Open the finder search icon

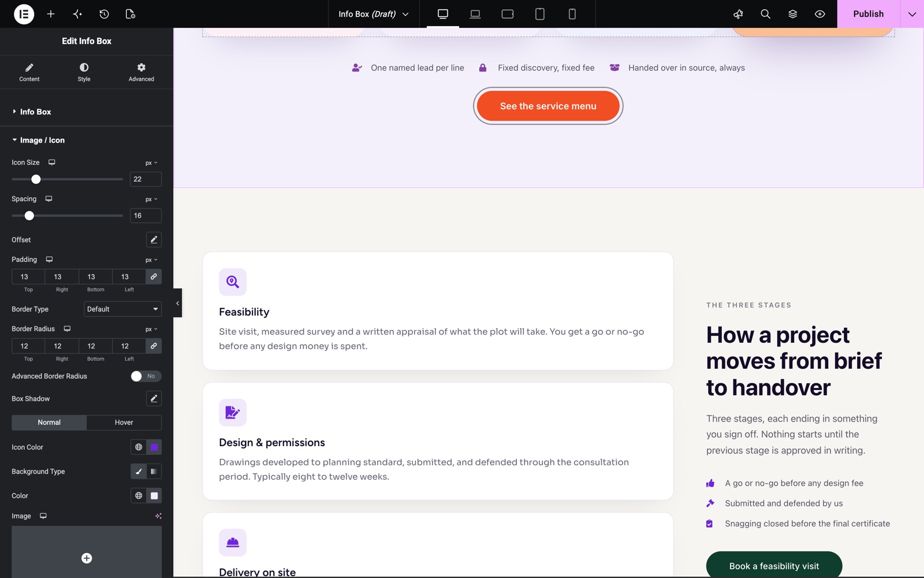pos(765,14)
